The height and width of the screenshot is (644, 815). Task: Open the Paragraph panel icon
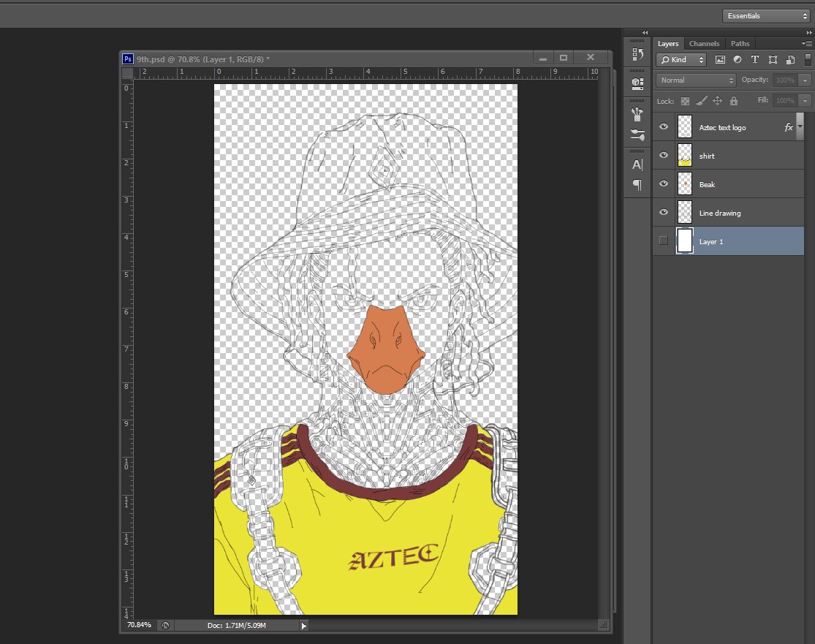(x=637, y=184)
